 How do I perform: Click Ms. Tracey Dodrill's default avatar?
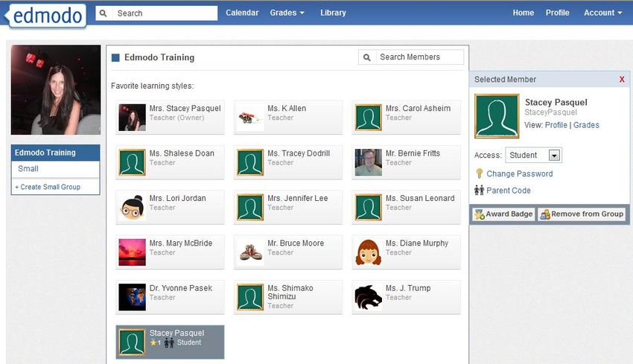250,162
